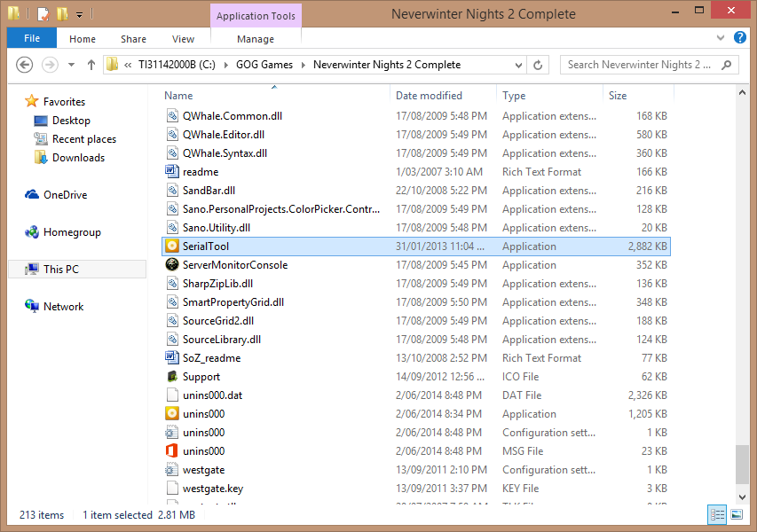Click the unins000.dat blank file icon

tap(172, 395)
